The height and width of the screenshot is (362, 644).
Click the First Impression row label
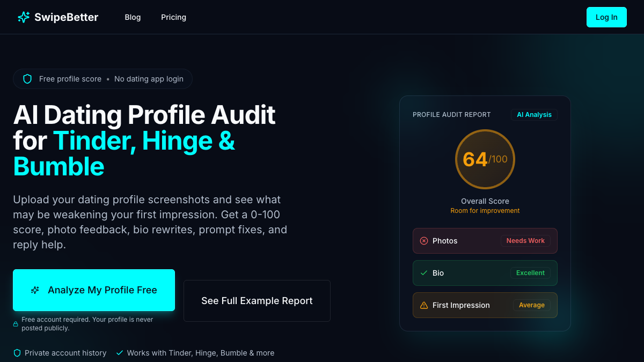(461, 305)
